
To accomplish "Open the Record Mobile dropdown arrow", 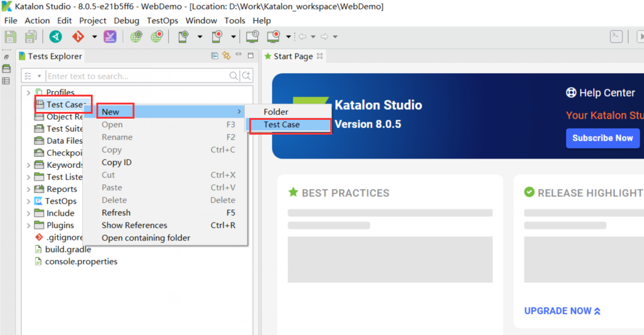I will [x=233, y=37].
